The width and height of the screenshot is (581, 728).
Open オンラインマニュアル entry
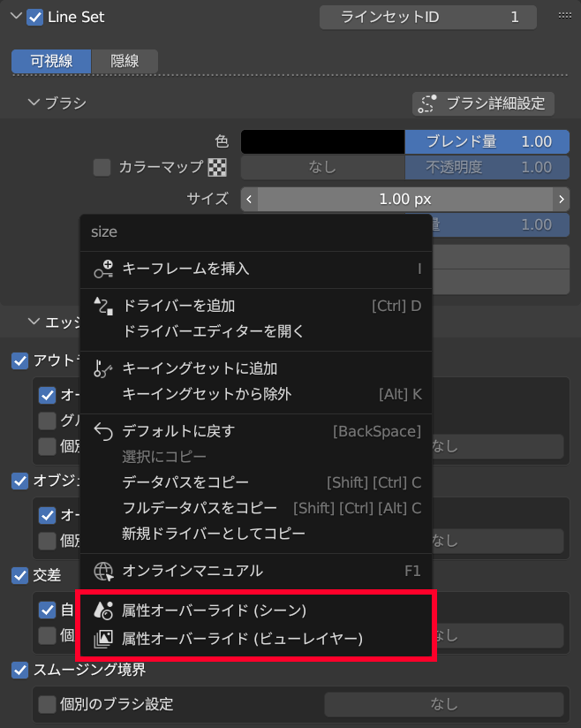[256, 571]
